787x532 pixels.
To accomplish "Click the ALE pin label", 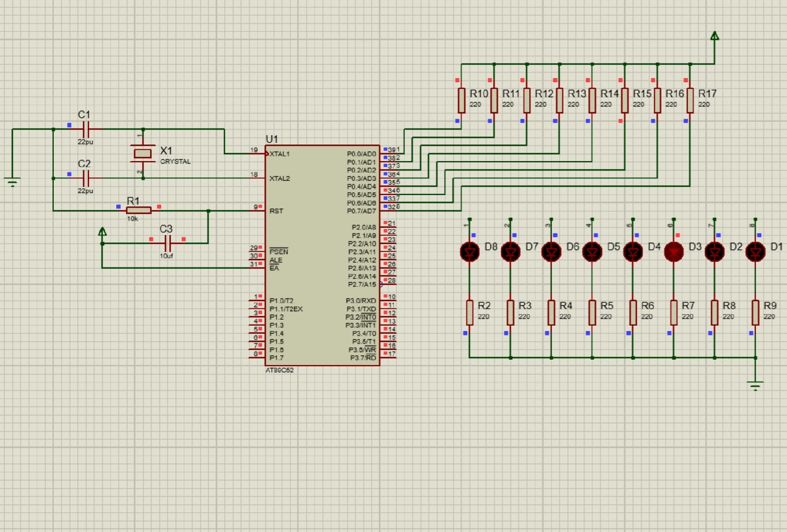I will [x=275, y=260].
